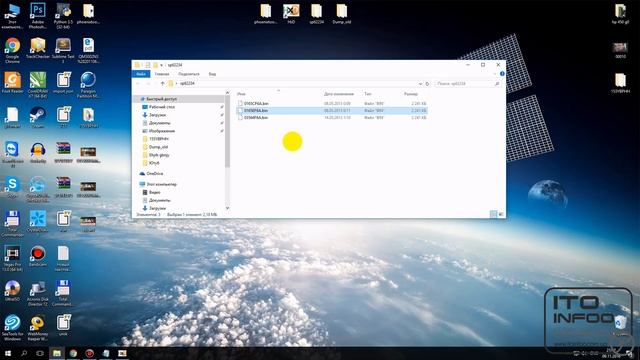
Task: Open the Explorer help question mark icon
Action: [502, 74]
